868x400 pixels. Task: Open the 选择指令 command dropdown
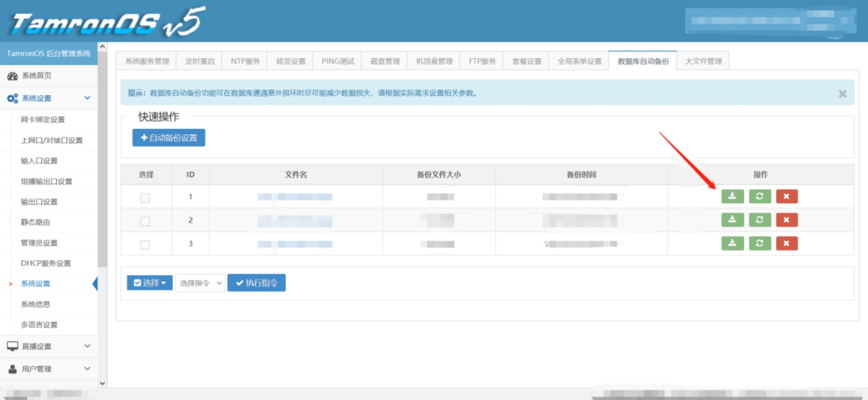200,283
